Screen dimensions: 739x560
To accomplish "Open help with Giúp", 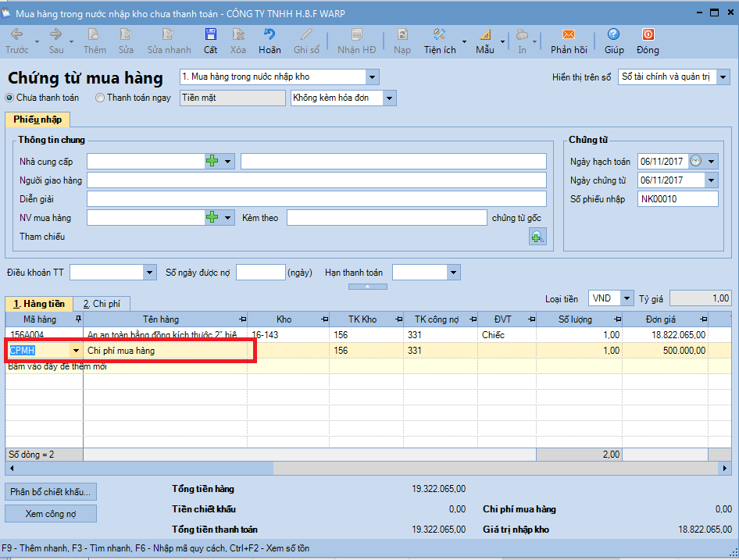I will [x=614, y=41].
